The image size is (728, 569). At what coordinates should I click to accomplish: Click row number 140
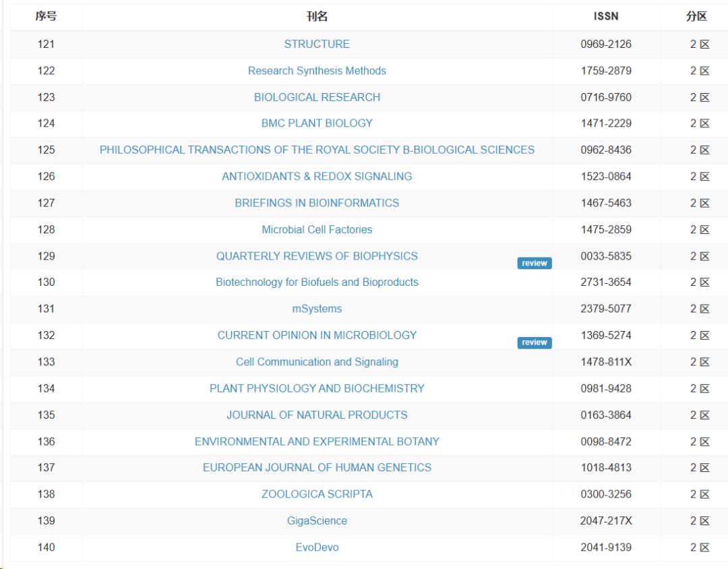[46, 547]
